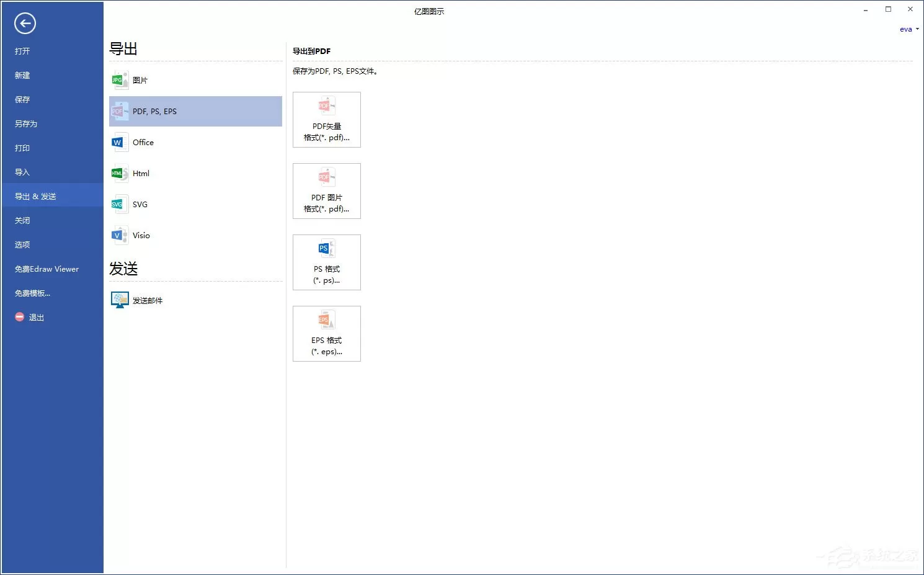Select the 导入 import menu

point(22,172)
